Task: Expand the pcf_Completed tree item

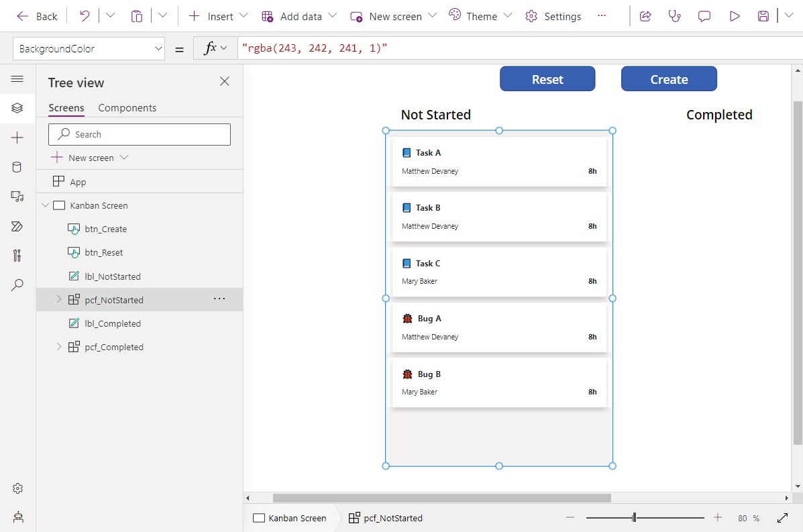Action: click(x=59, y=347)
